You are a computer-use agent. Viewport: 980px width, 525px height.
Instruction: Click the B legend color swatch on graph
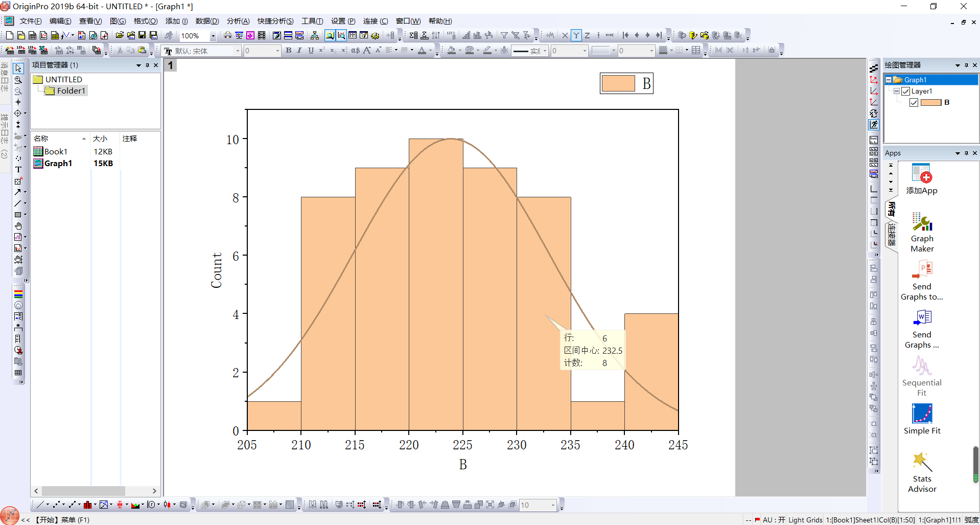(618, 83)
